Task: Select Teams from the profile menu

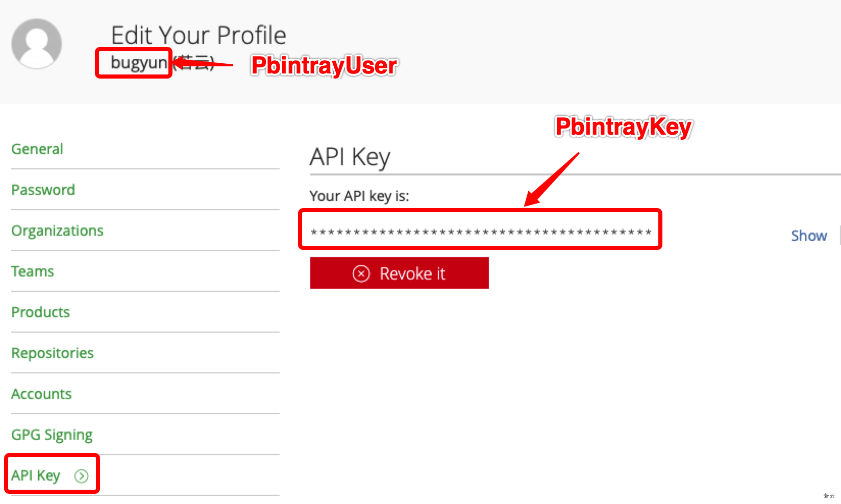Action: click(33, 271)
